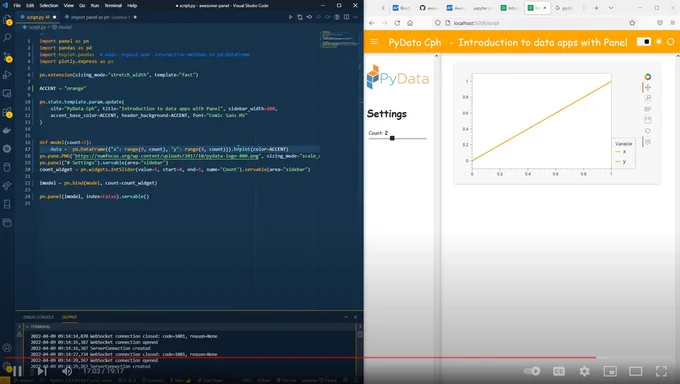The width and height of the screenshot is (680, 384).
Task: Open Accounts menu in VS Code
Action: [7, 348]
